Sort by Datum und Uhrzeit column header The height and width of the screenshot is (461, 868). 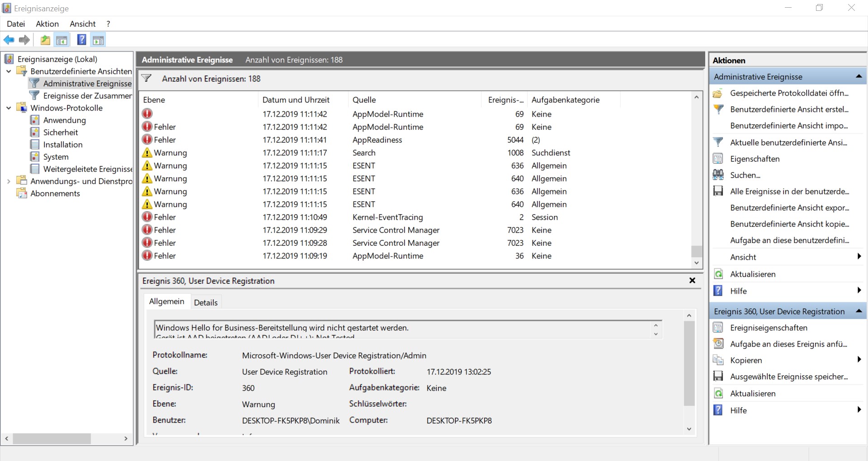click(303, 100)
